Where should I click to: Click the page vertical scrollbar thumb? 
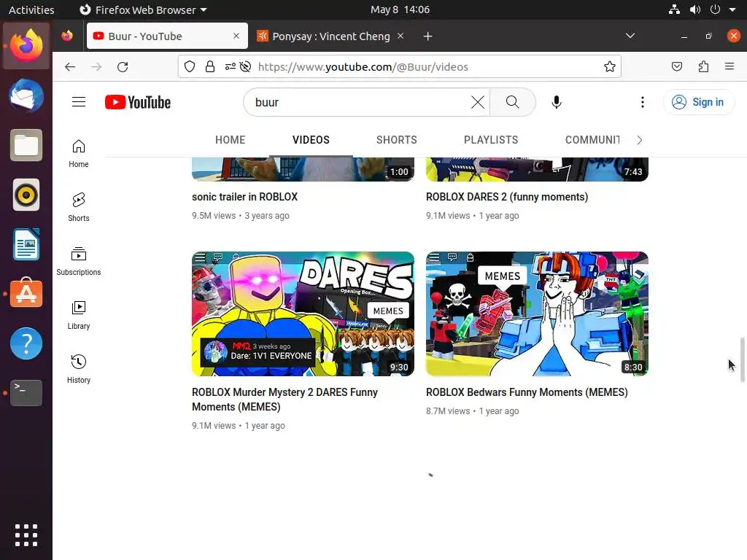click(742, 359)
